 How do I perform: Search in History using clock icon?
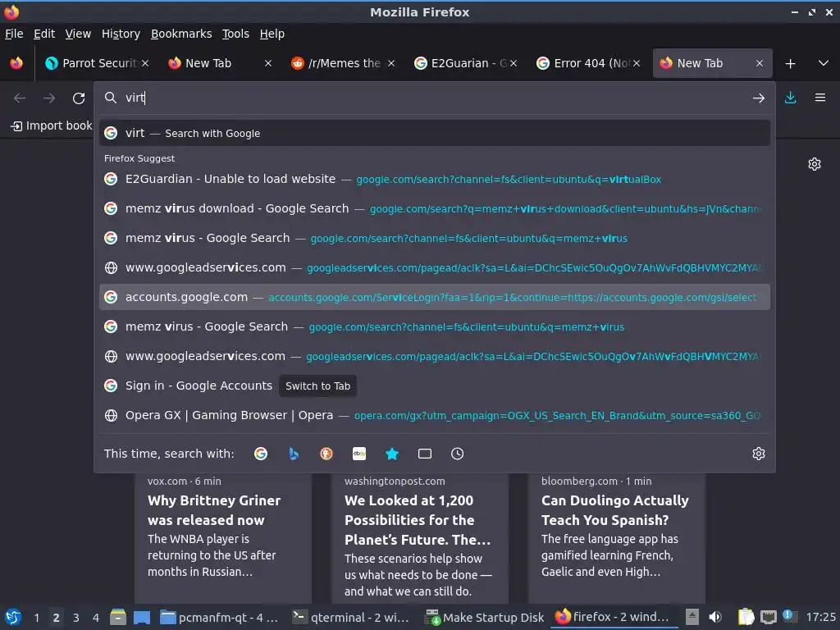click(x=458, y=454)
